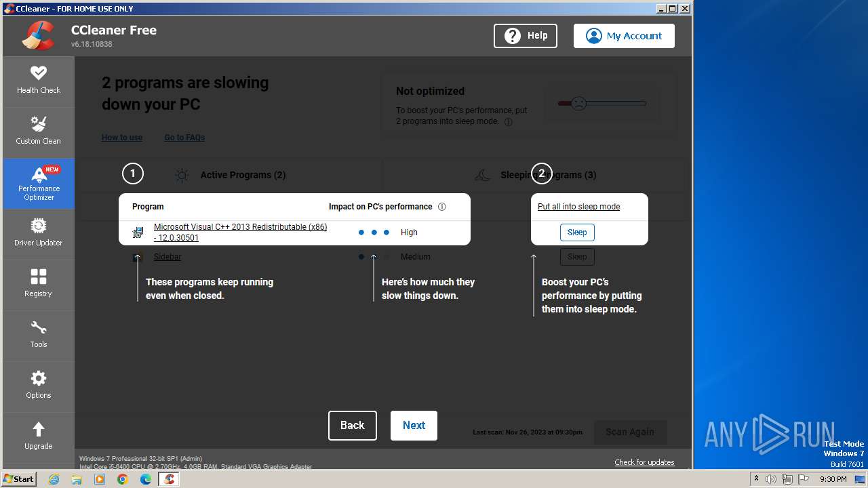
Task: Click the Not optimized heading
Action: 430,91
